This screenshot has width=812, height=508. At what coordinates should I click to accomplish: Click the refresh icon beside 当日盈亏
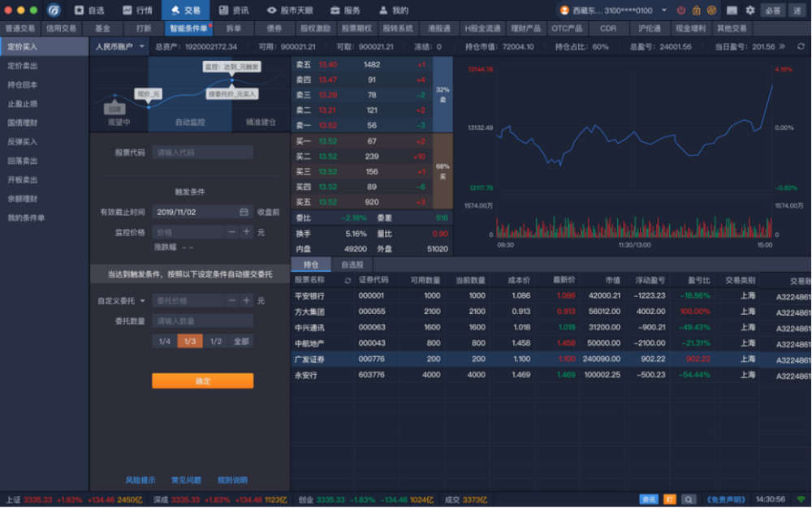click(801, 47)
